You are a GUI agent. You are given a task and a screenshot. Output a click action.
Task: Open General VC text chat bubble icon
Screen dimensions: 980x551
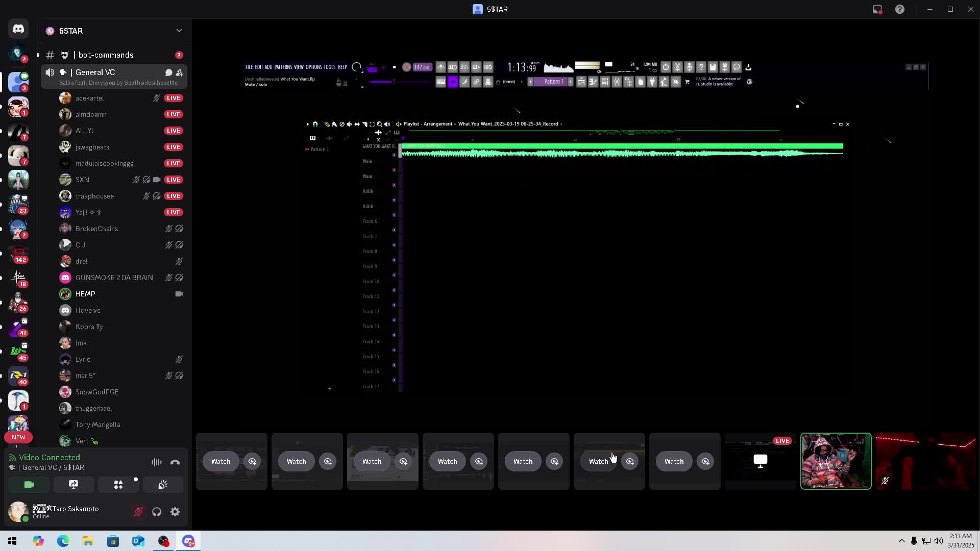click(168, 72)
